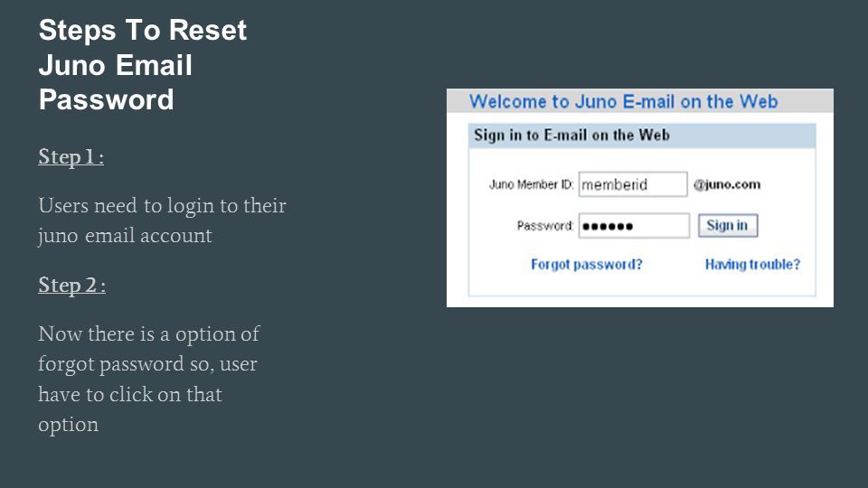This screenshot has height=488, width=868.
Task: Click the word option at the end of Step 2
Action: coord(68,425)
